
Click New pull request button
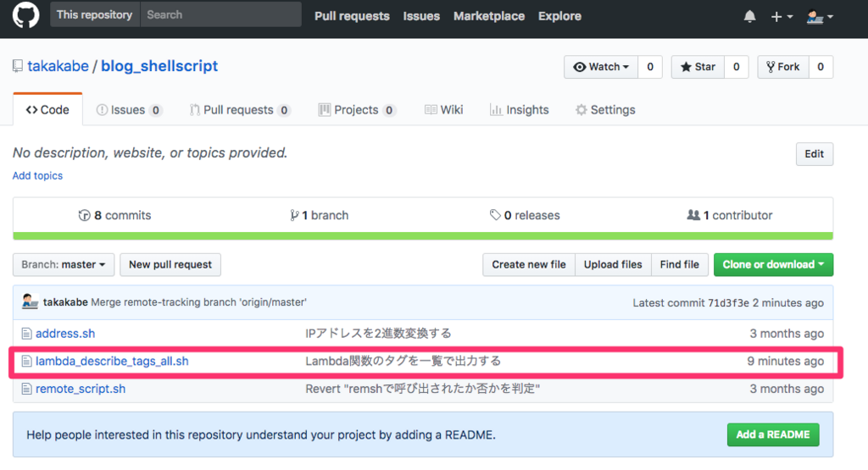pyautogui.click(x=170, y=264)
